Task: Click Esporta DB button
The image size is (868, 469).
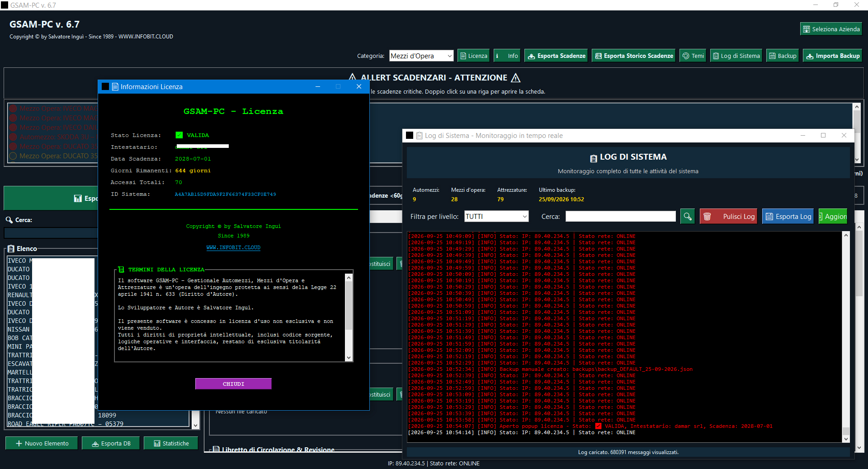Action: coord(111,443)
